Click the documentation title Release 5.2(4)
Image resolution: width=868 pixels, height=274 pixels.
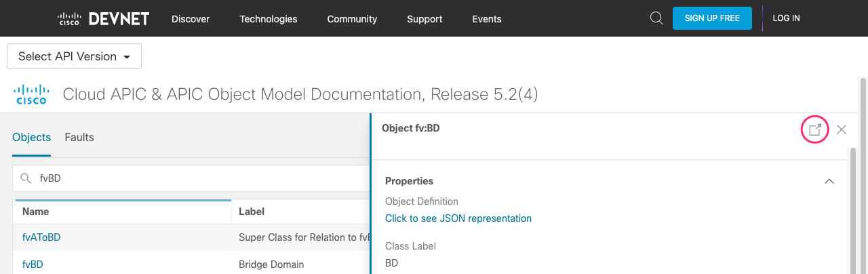pos(300,94)
